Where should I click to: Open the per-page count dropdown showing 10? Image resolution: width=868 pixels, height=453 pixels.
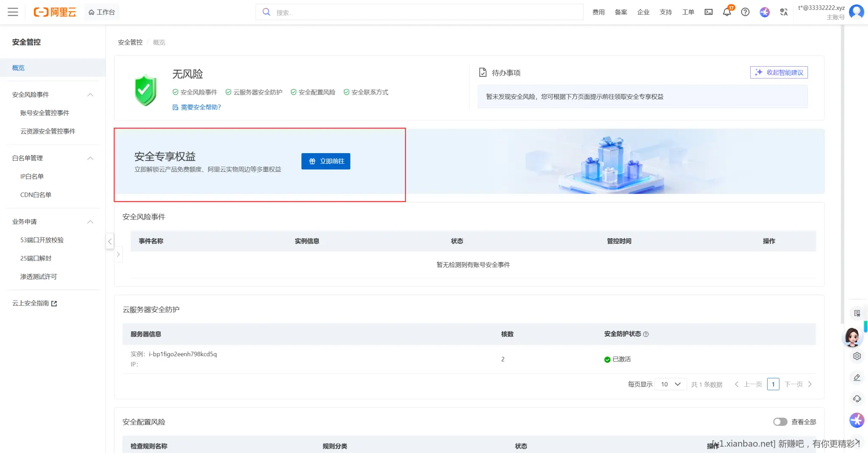coord(670,384)
